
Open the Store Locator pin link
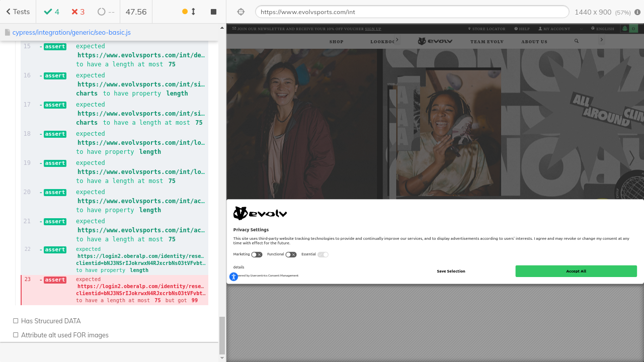(487, 29)
